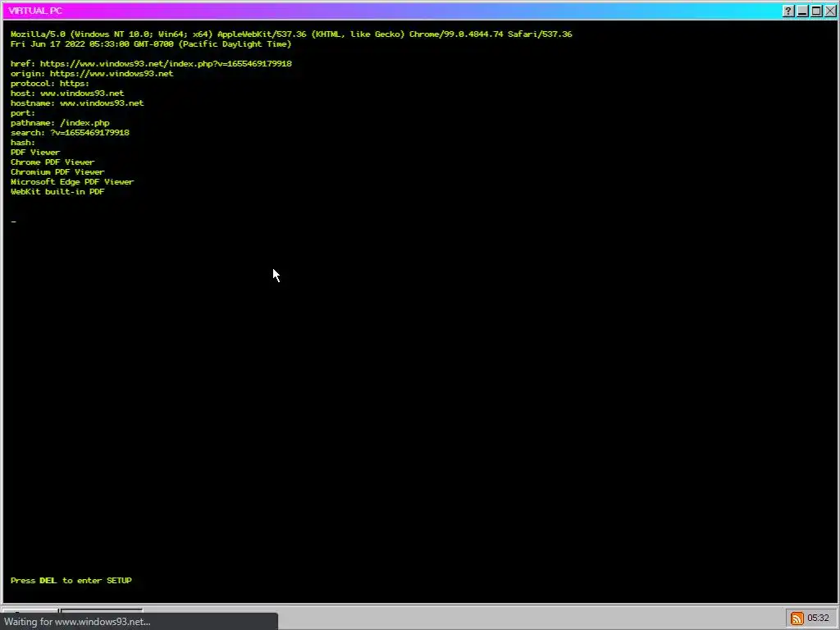Minimize the VIRTUAL PC window

coord(802,11)
